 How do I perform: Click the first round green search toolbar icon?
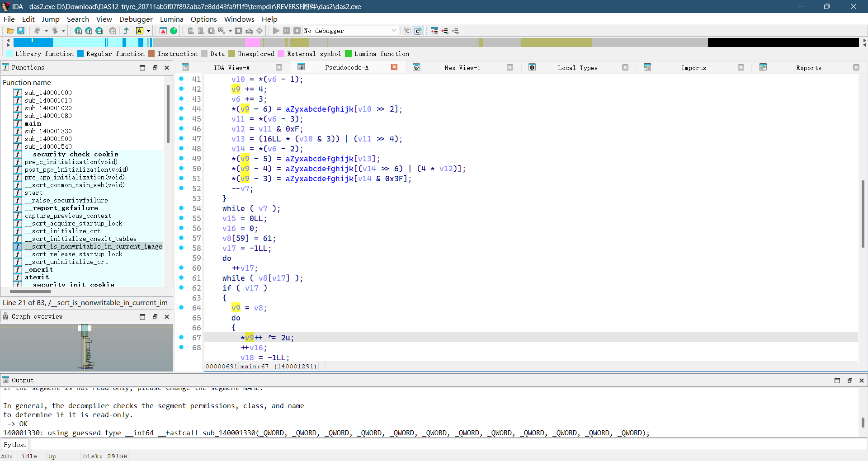(x=78, y=31)
